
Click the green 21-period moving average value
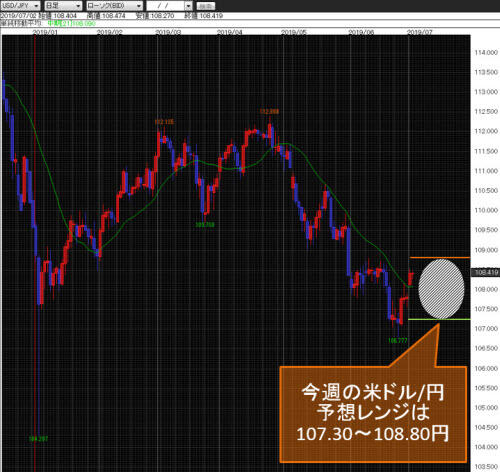(71, 23)
